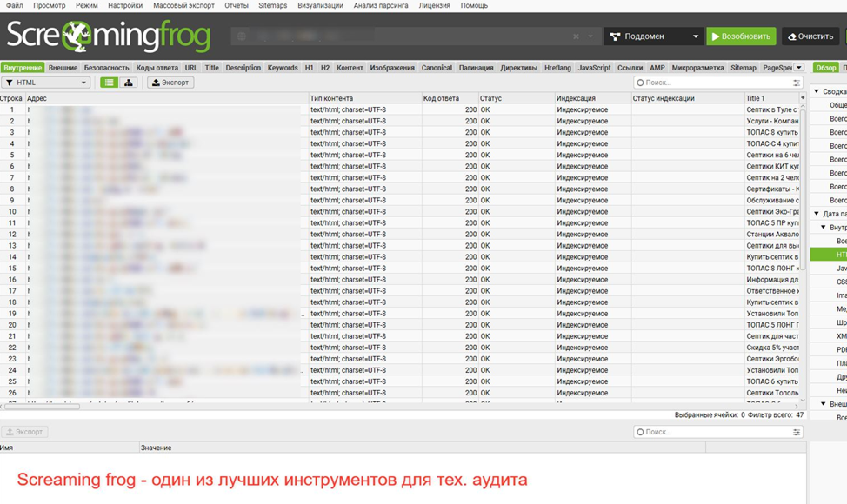Click the horizontal scrollbar of the table
This screenshot has height=504, width=847.
[x=42, y=407]
